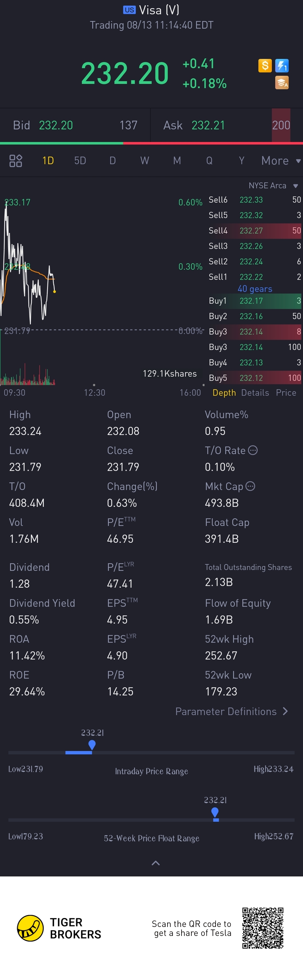Screen dimensions: 303x980
Task: Tap the Intraday Price Range marker
Action: coord(92,745)
